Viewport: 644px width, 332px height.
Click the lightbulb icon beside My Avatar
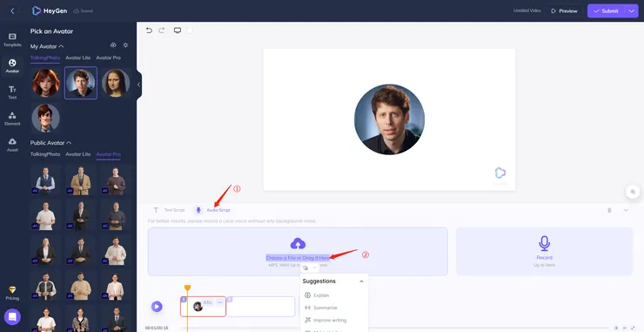click(x=125, y=45)
